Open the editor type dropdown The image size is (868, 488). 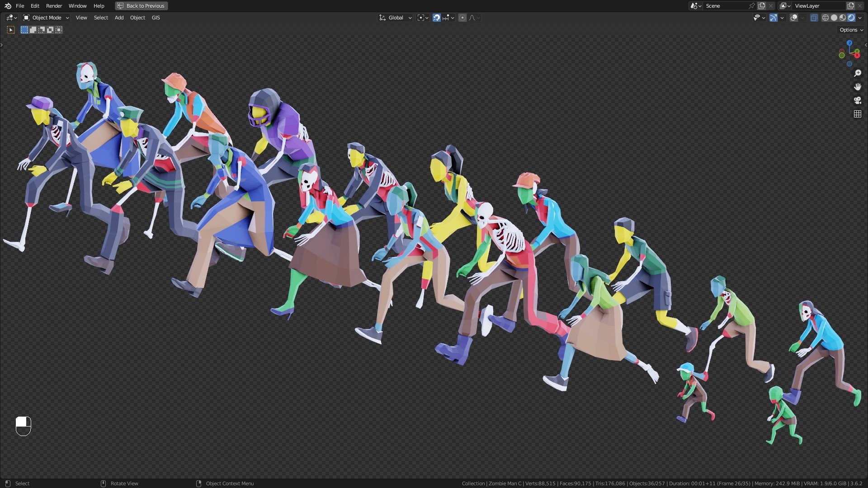tap(11, 18)
